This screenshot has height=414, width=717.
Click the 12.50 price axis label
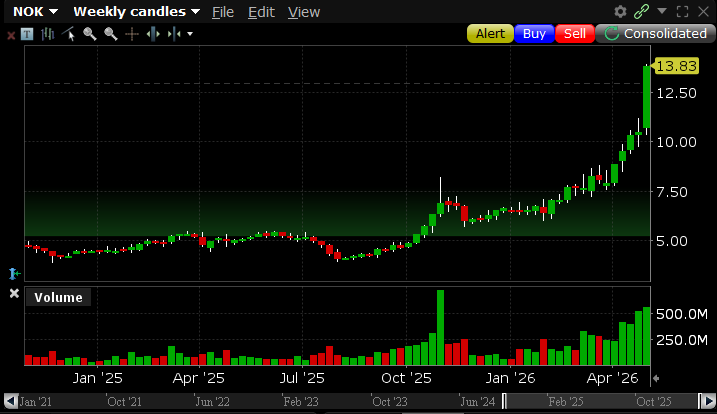click(676, 93)
